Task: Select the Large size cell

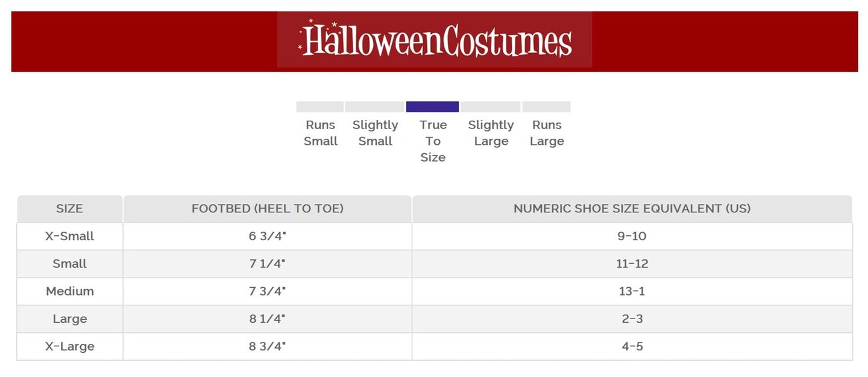Action: 69,319
